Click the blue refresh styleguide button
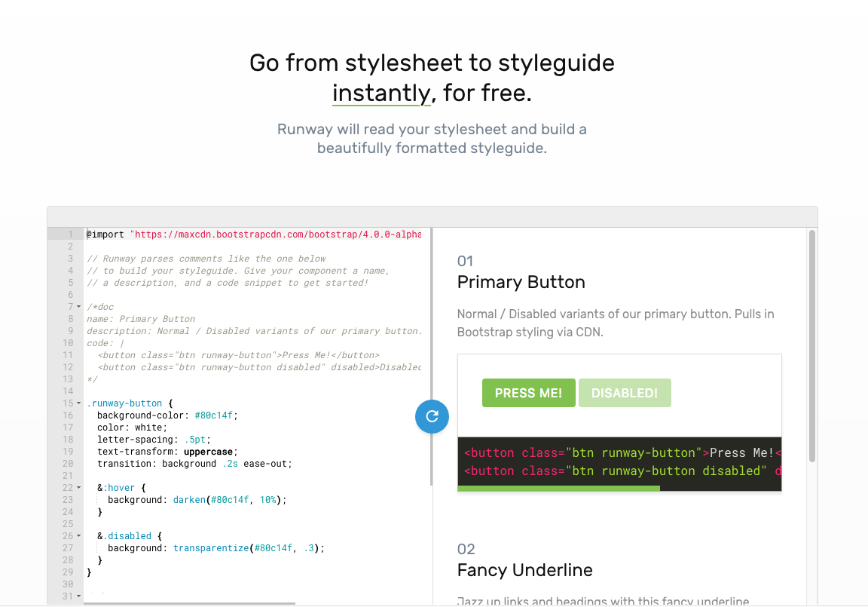The width and height of the screenshot is (868, 607). coord(432,416)
